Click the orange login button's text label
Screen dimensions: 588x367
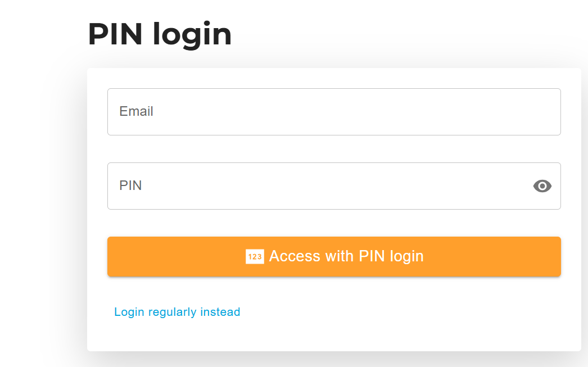click(x=346, y=256)
